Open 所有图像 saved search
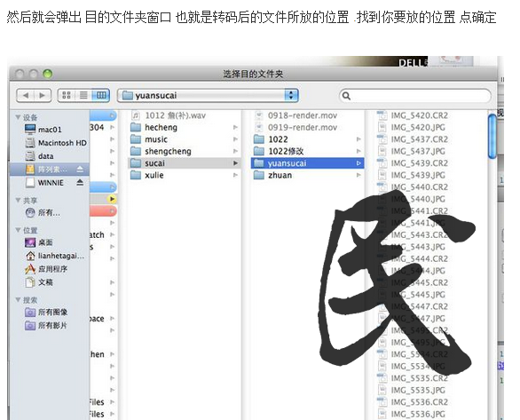Image resolution: width=520 pixels, height=420 pixels. [46, 313]
